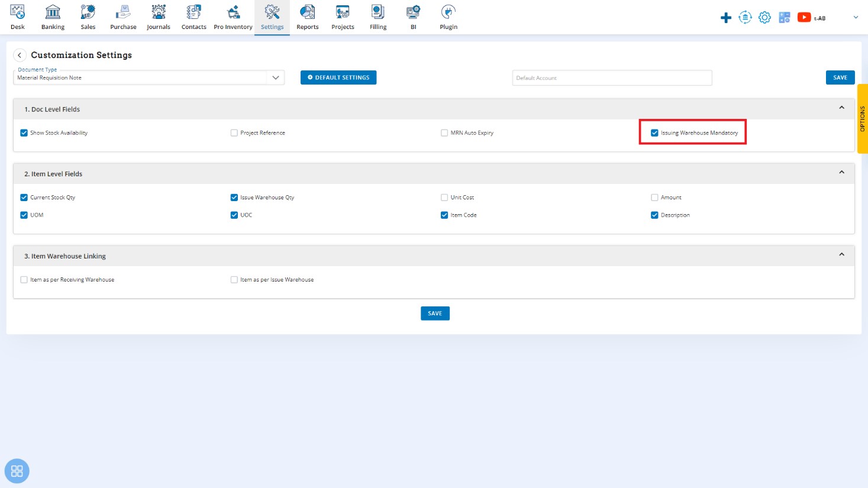This screenshot has height=488, width=868.
Task: Click the bottom center Save button
Action: [435, 314]
